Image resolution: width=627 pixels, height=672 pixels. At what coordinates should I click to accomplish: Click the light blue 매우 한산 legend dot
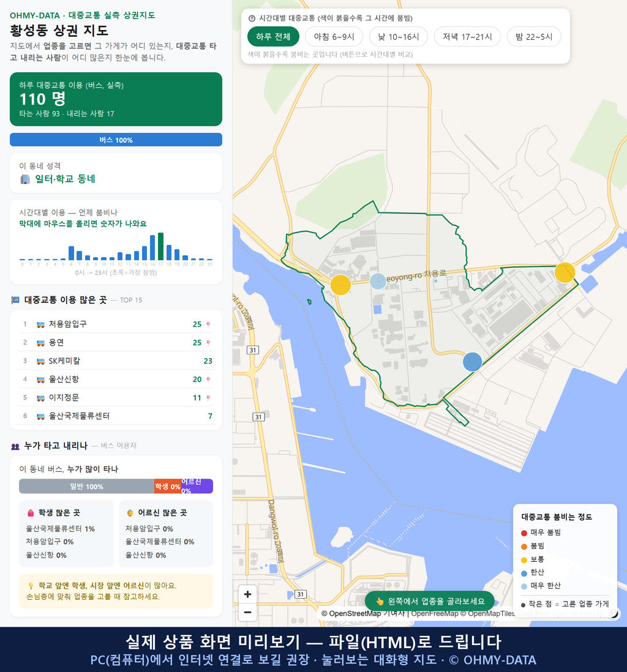(524, 586)
